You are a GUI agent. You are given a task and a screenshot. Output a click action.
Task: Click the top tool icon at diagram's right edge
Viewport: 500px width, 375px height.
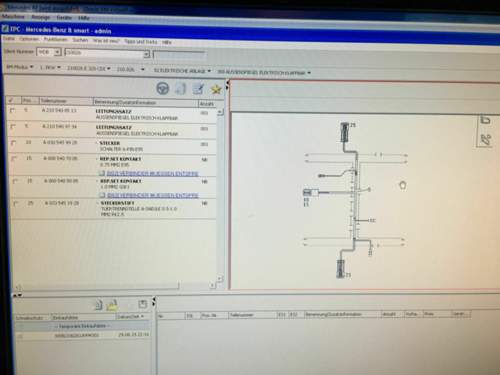click(x=486, y=120)
